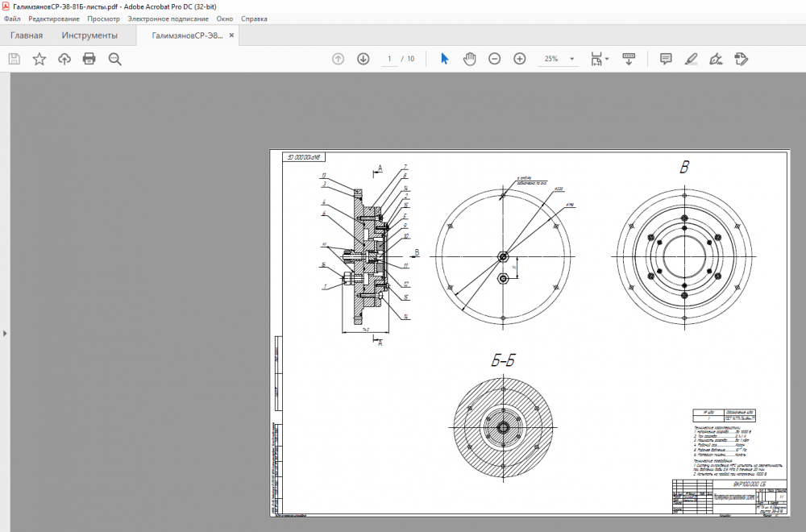Expand the left navigation pane
806x532 pixels.
click(4, 333)
